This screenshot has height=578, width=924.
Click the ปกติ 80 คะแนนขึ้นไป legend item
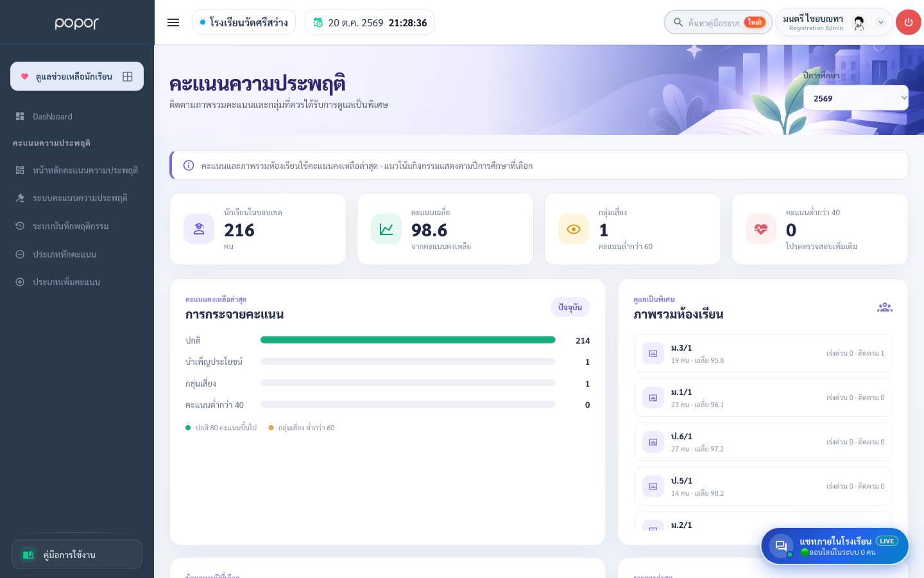pyautogui.click(x=221, y=428)
